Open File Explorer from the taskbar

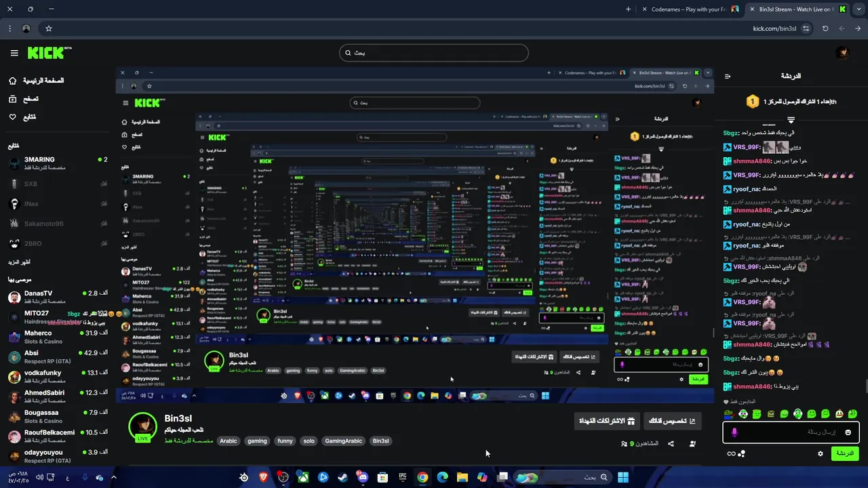tap(462, 477)
